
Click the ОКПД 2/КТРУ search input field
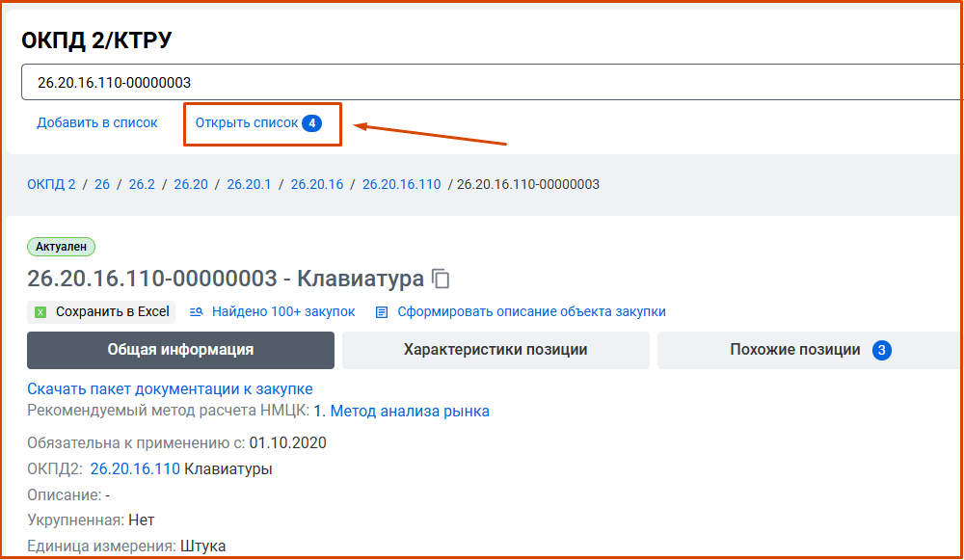[482, 83]
